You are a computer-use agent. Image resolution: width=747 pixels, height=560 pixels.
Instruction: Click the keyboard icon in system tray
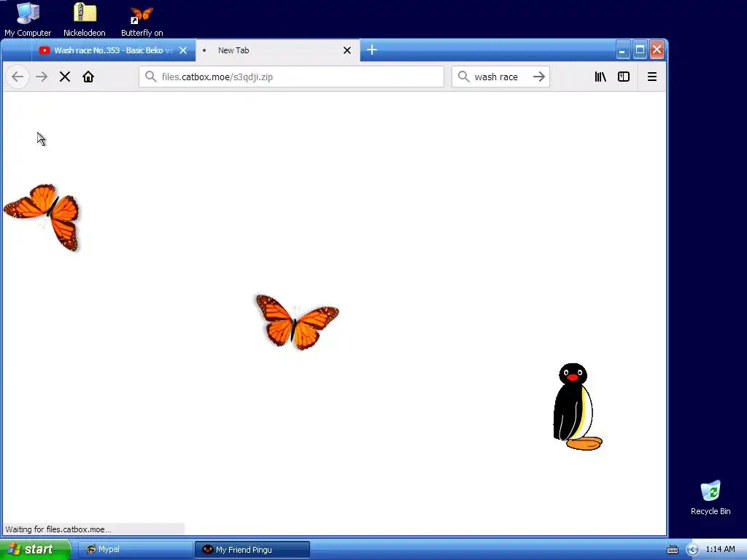(672, 550)
